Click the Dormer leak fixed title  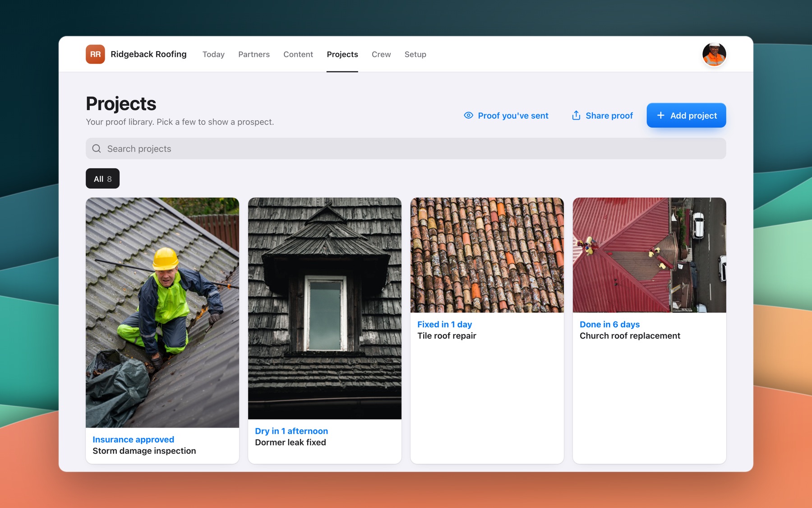tap(291, 443)
